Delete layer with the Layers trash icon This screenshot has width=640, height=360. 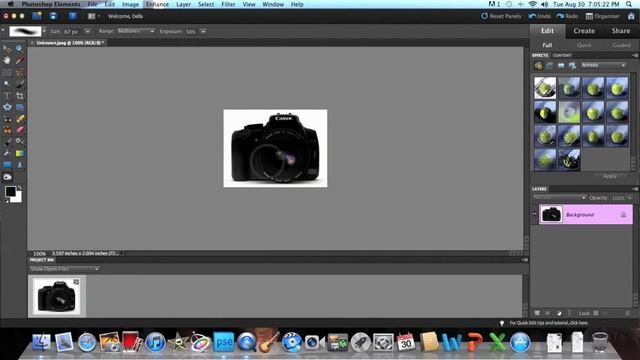pos(627,313)
